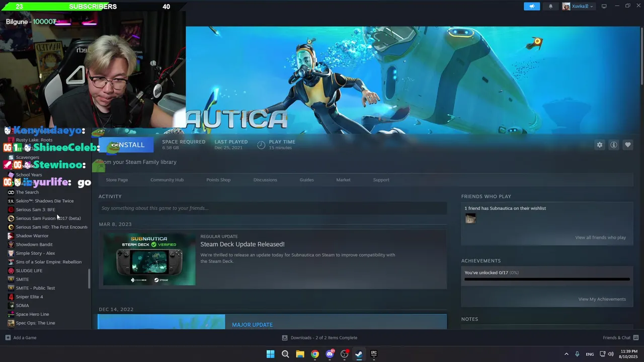The image size is (644, 362).
Task: Select SMITE - Public Test
Action: tap(35, 288)
